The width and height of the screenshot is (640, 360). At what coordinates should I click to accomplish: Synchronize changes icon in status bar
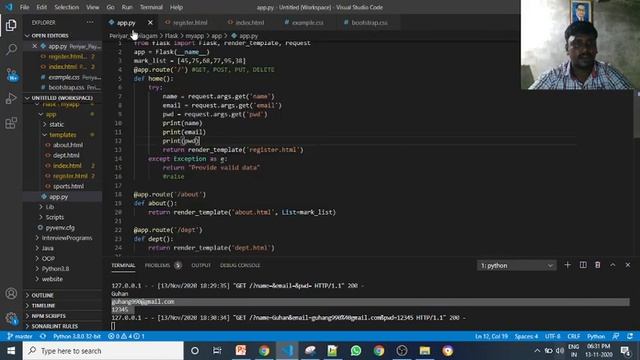tap(43, 336)
